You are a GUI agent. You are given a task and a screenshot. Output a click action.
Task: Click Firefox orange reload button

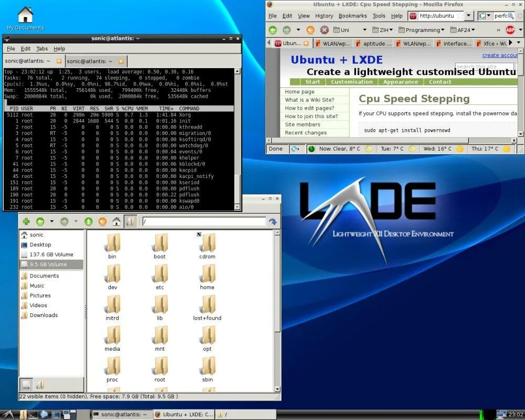(x=310, y=30)
